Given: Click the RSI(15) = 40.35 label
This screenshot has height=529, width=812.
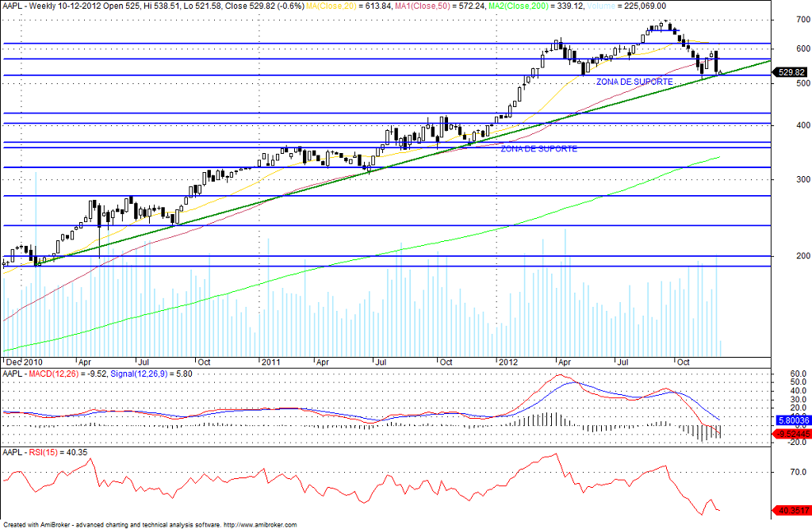Looking at the screenshot, I should coord(58,452).
